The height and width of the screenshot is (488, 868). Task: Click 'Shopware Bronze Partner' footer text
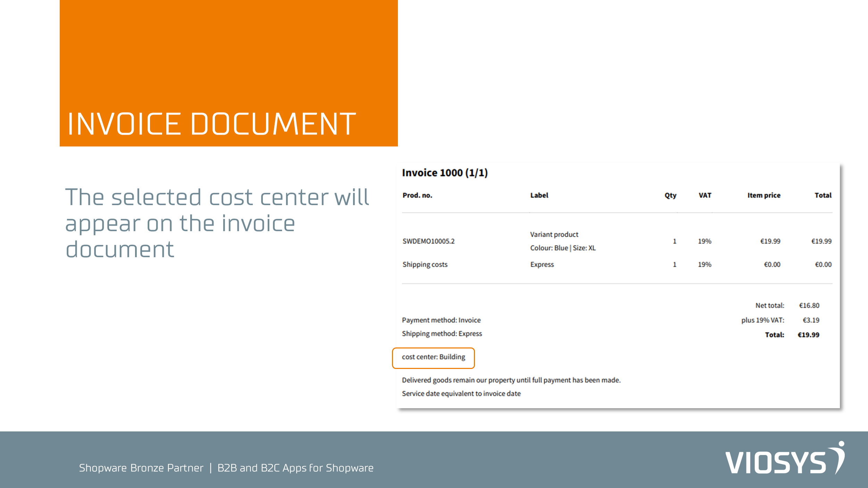141,468
